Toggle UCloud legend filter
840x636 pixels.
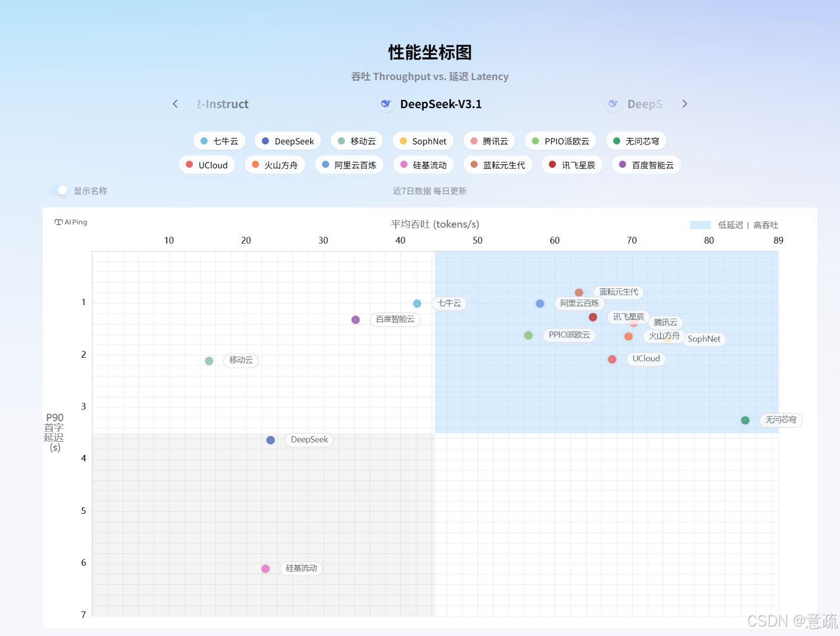click(x=207, y=165)
